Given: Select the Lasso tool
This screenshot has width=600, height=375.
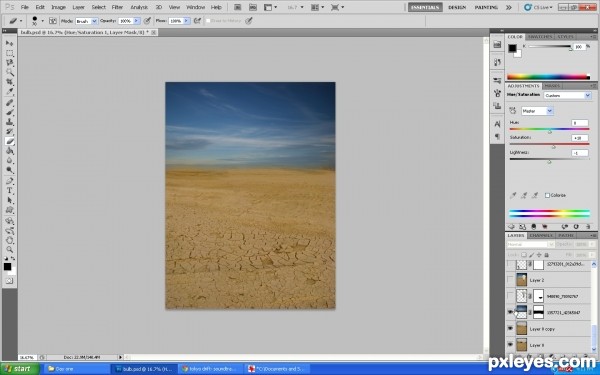Looking at the screenshot, I should (x=10, y=63).
